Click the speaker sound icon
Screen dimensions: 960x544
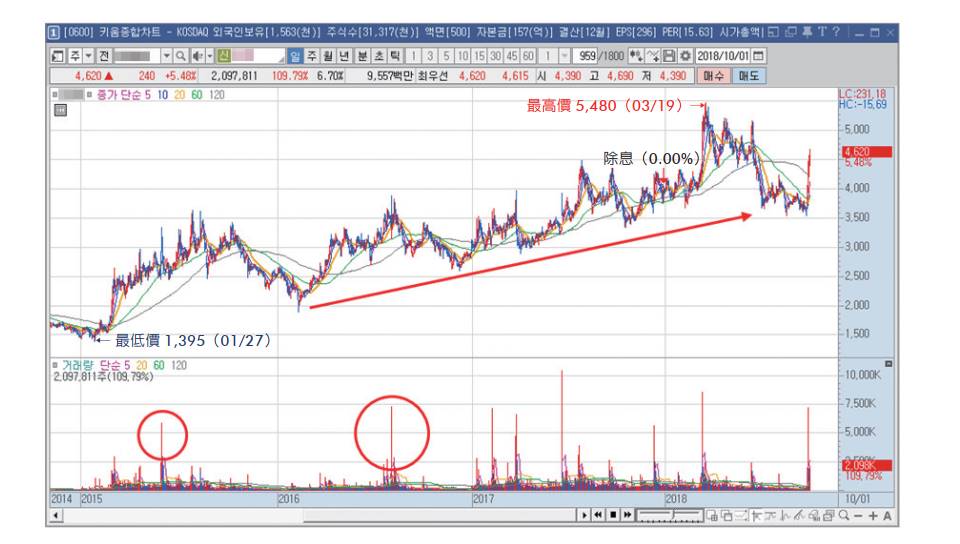coord(197,56)
